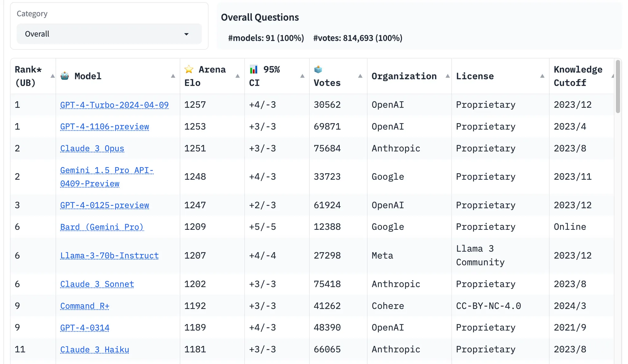The width and height of the screenshot is (628, 364).
Task: Click the Knowledge Cutoff sort arrow
Action: click(x=612, y=76)
